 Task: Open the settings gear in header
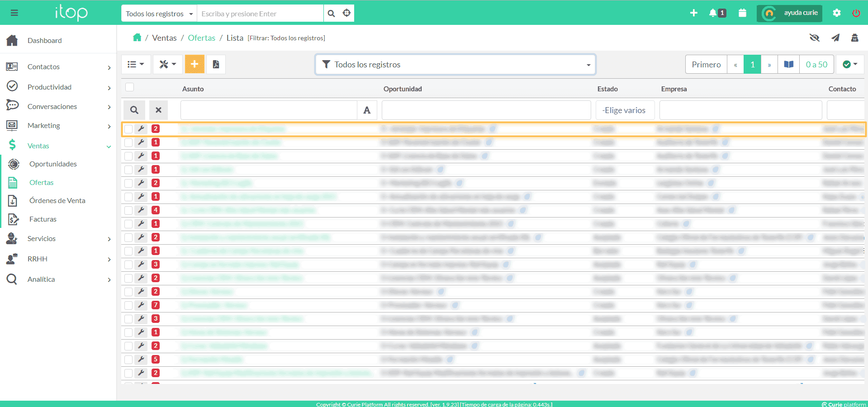click(837, 13)
